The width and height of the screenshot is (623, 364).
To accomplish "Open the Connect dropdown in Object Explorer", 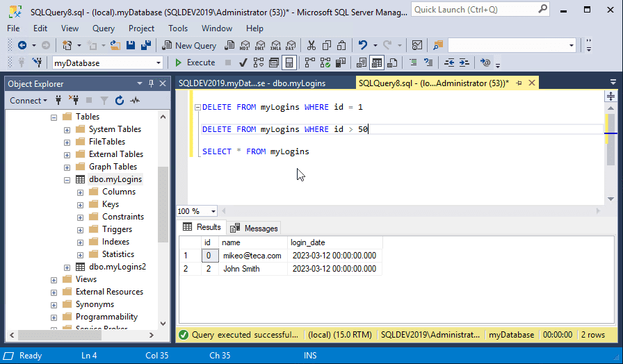I will (x=29, y=101).
